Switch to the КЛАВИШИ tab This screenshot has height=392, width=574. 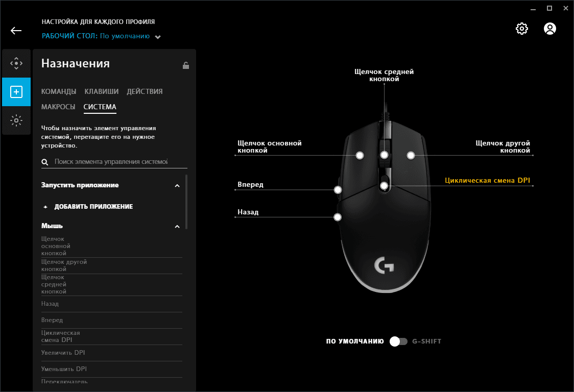pyautogui.click(x=102, y=91)
